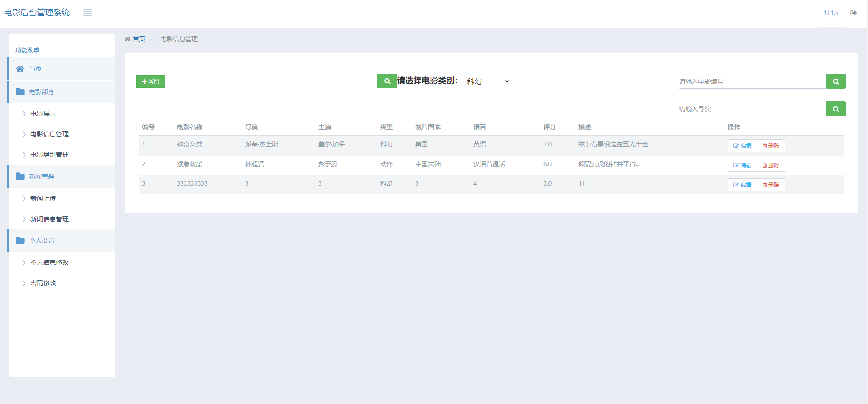The height and width of the screenshot is (404, 868).
Task: Click the 电影后台管理系统 title
Action: [x=37, y=13]
